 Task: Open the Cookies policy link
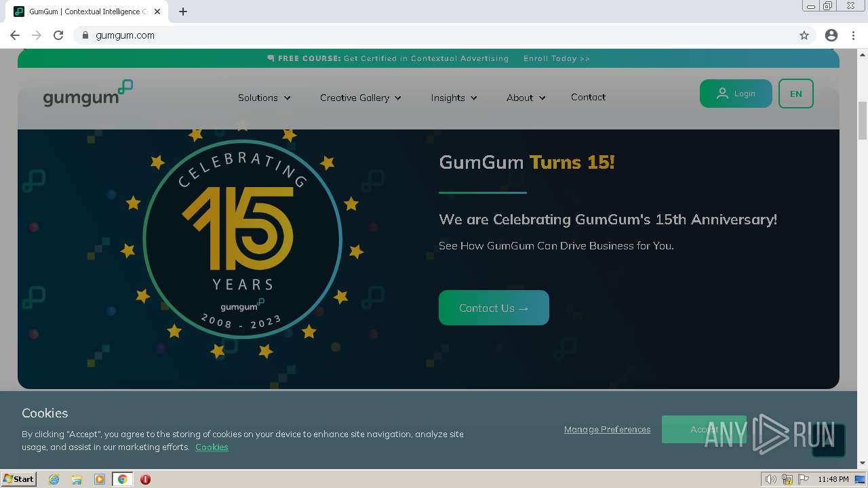[x=212, y=447]
